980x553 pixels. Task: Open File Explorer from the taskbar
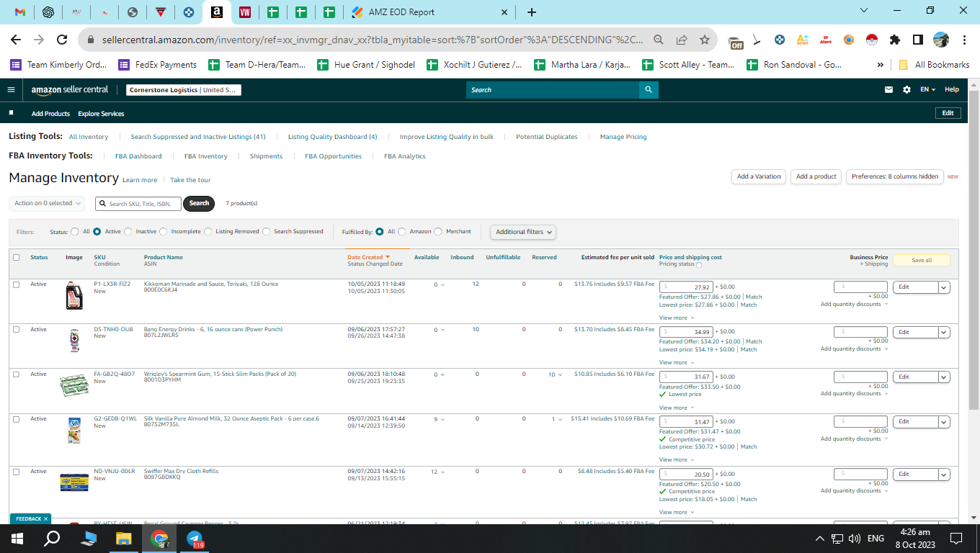tap(124, 538)
